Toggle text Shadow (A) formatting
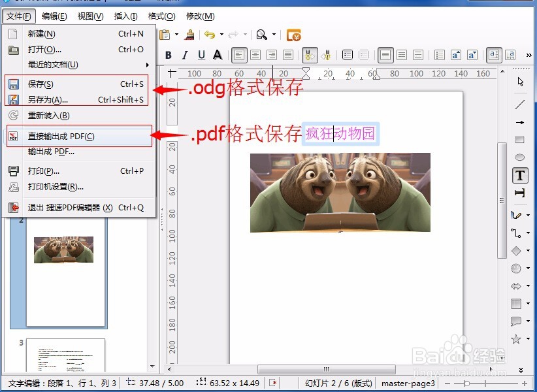 pos(218,55)
